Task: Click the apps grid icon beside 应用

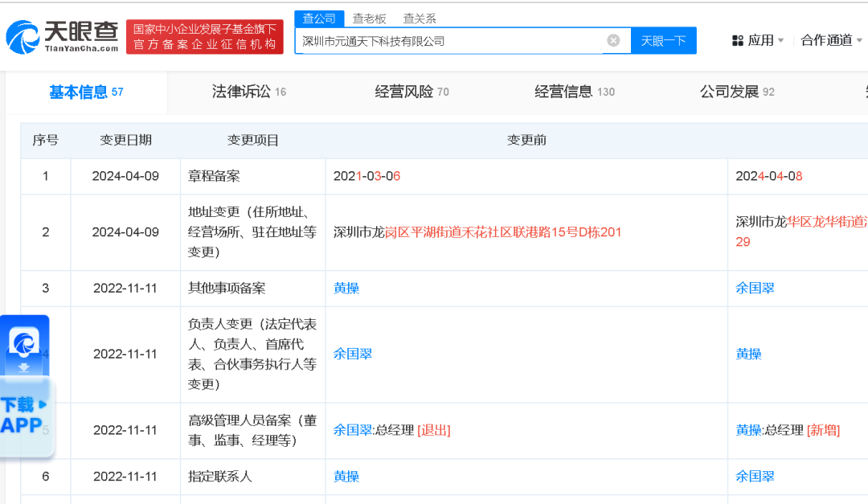Action: (737, 39)
